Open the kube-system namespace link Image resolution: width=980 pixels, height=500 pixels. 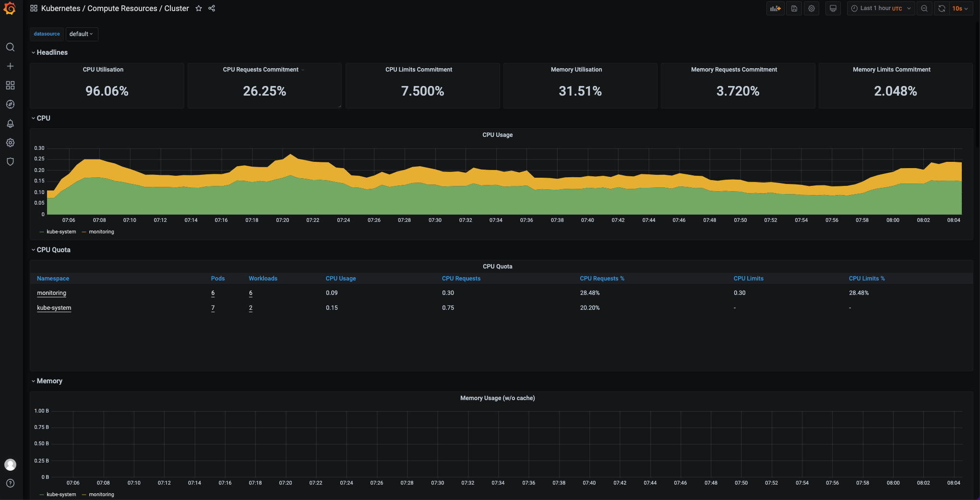coord(54,308)
